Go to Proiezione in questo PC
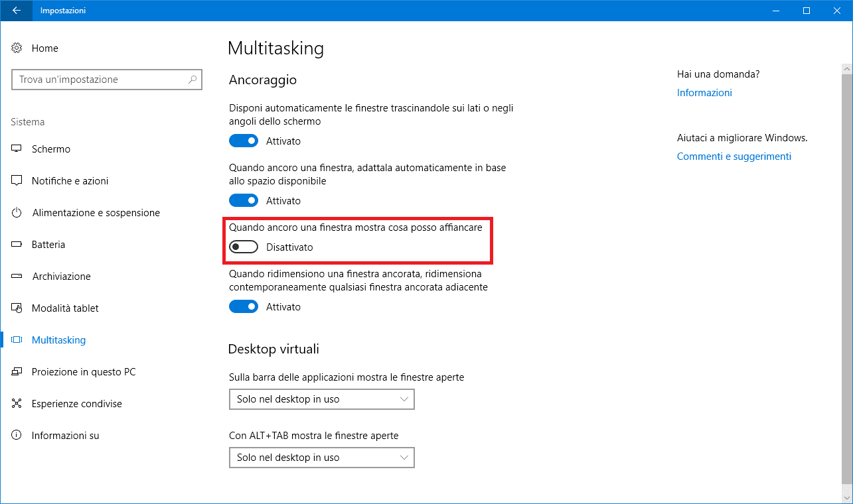Image resolution: width=853 pixels, height=504 pixels. (x=83, y=372)
